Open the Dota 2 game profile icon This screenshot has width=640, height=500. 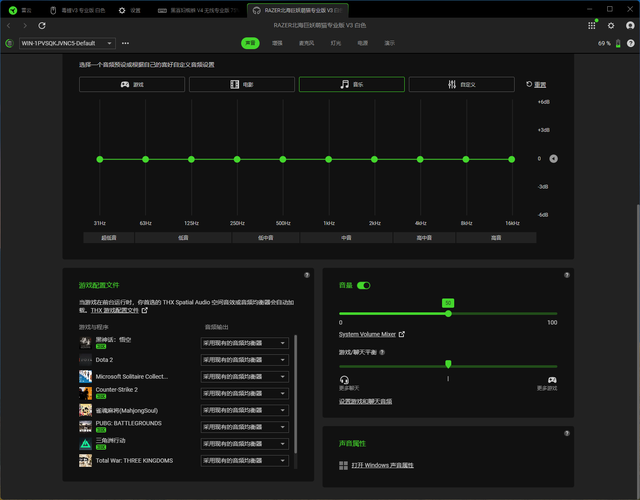[x=85, y=360]
